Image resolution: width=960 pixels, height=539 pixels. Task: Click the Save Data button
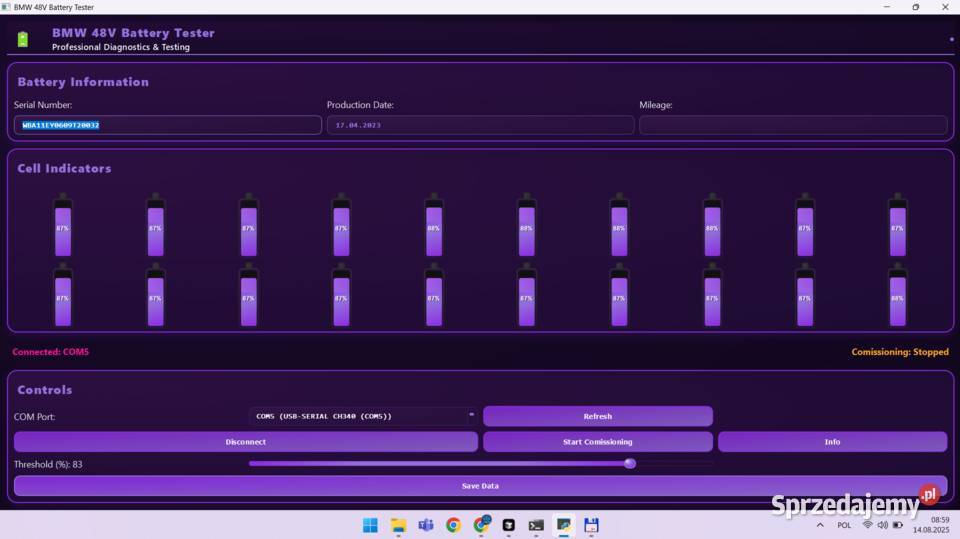pos(480,485)
